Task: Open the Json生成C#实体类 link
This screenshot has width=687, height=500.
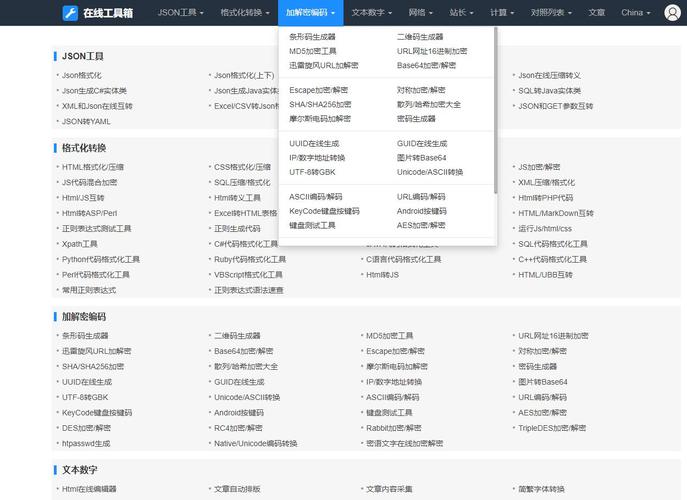Action: (94, 91)
